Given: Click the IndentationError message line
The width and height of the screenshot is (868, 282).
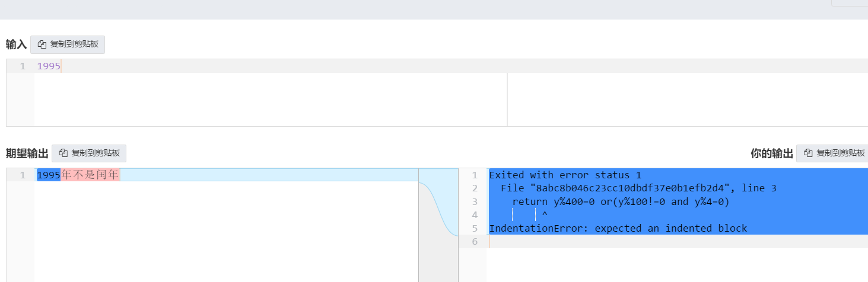Looking at the screenshot, I should coord(618,228).
